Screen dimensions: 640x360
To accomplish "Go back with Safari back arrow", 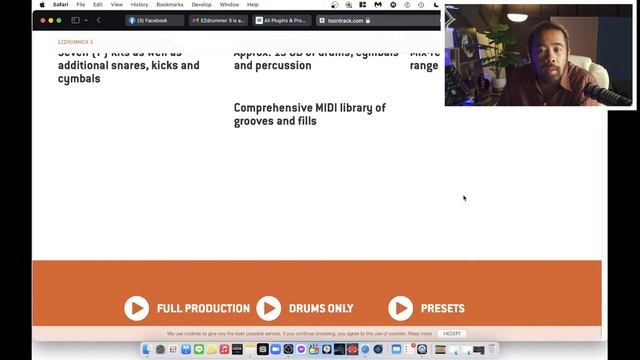I will 98,20.
